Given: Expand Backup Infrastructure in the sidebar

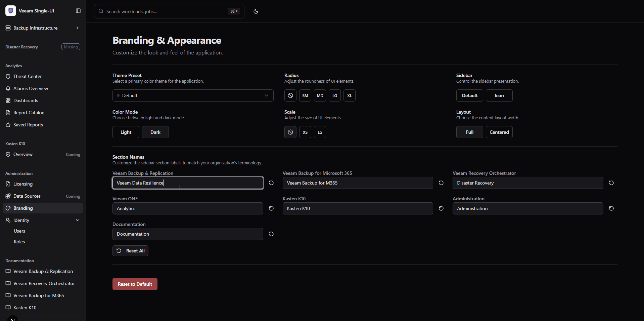Looking at the screenshot, I should [x=43, y=28].
